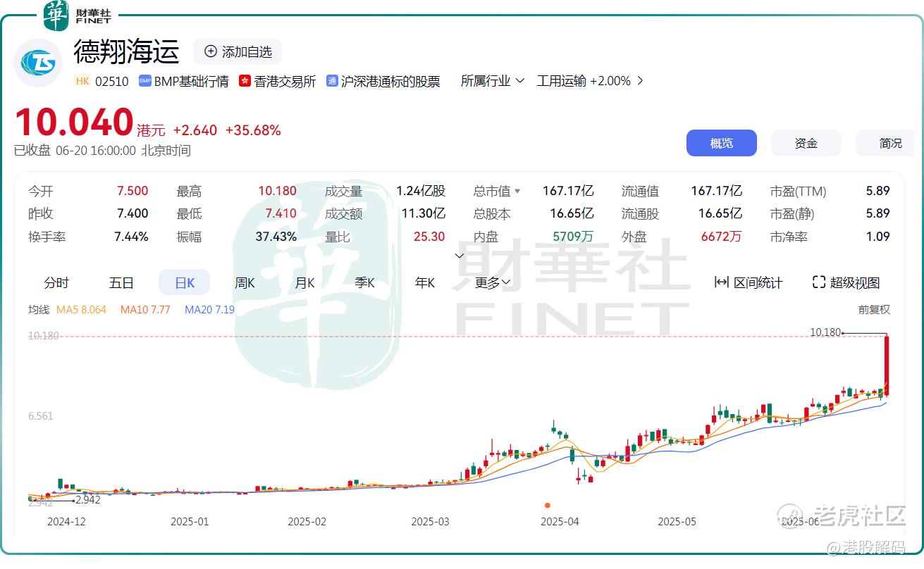
Task: Click the 沪深港通标的股票 blue 通 icon
Action: click(x=332, y=81)
